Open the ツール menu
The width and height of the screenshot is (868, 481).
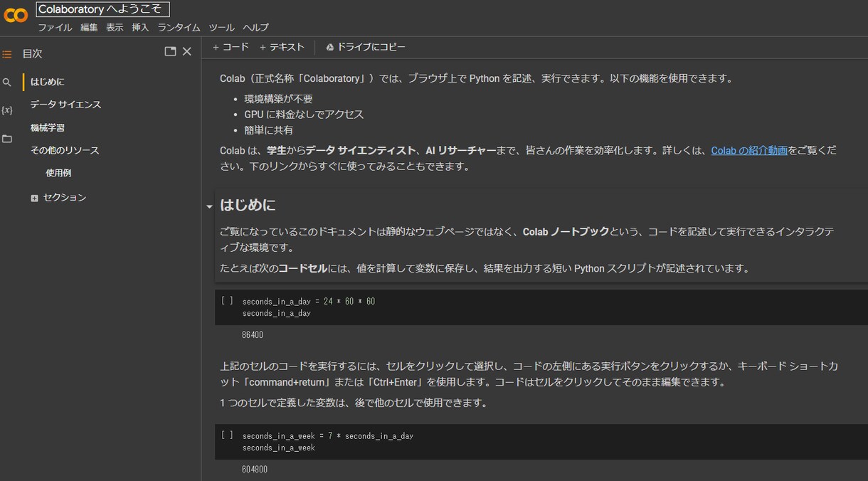click(x=221, y=28)
